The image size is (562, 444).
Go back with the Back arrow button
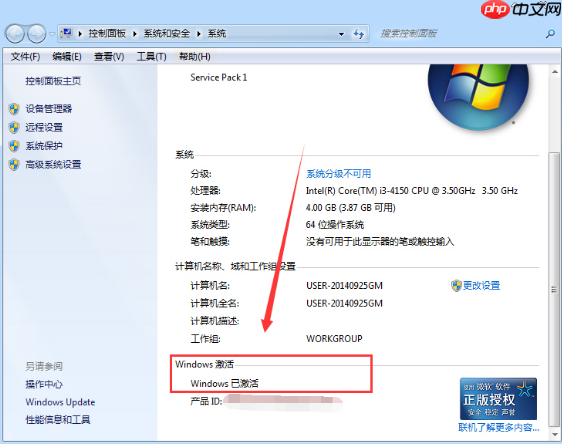[15, 34]
